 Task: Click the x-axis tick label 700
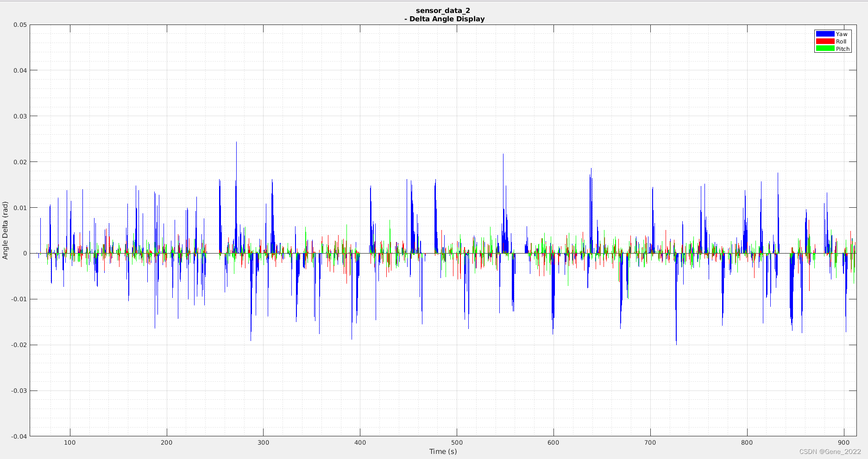[x=650, y=442]
